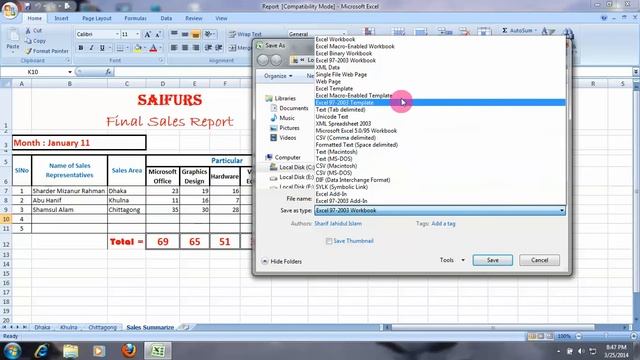The image size is (640, 360).
Task: Cancel the Save As dialog
Action: click(540, 260)
